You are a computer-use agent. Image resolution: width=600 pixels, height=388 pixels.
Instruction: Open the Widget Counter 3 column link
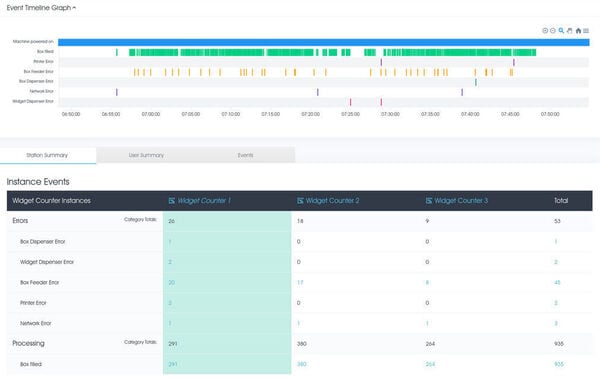tap(461, 201)
